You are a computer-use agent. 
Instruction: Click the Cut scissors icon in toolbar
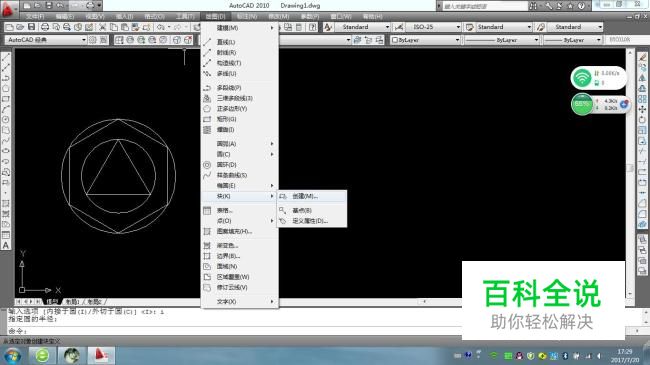(102, 27)
